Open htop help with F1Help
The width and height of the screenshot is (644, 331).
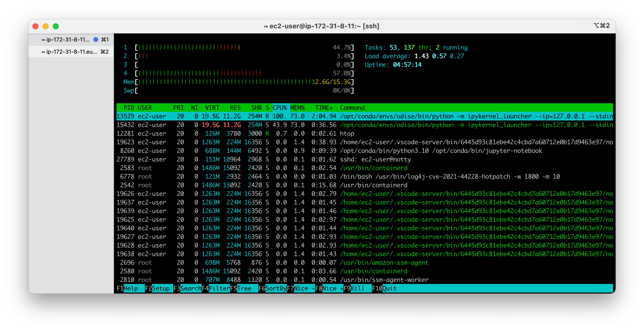[129, 288]
